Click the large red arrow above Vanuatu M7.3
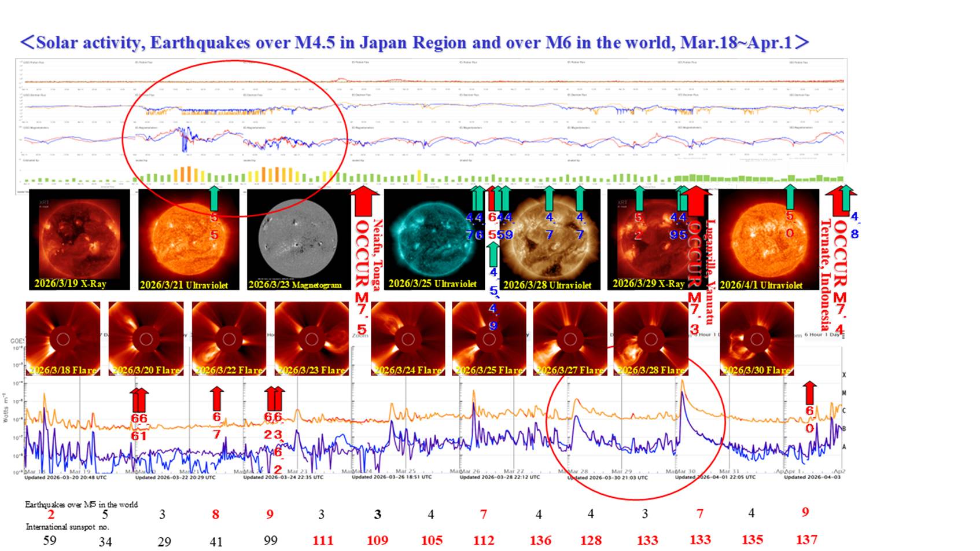980x551 pixels. [698, 199]
